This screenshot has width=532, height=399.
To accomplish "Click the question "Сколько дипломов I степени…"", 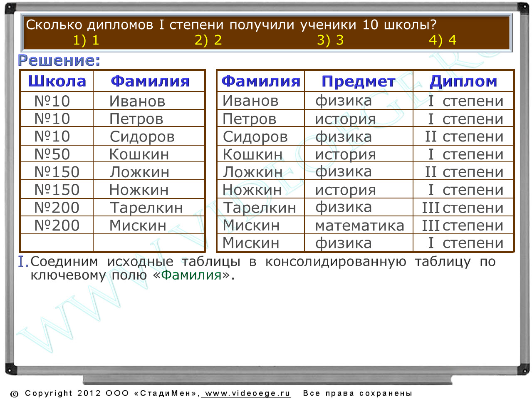I will point(231,25).
